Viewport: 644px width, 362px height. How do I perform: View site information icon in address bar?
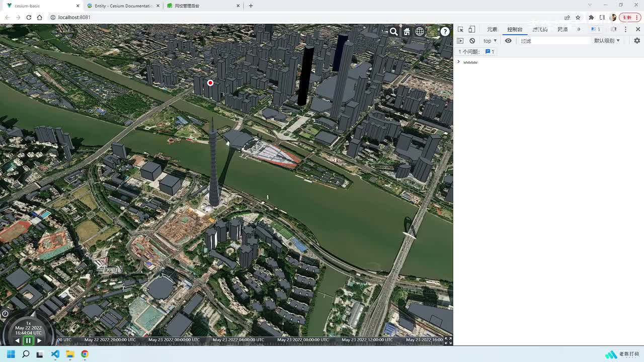(x=53, y=17)
